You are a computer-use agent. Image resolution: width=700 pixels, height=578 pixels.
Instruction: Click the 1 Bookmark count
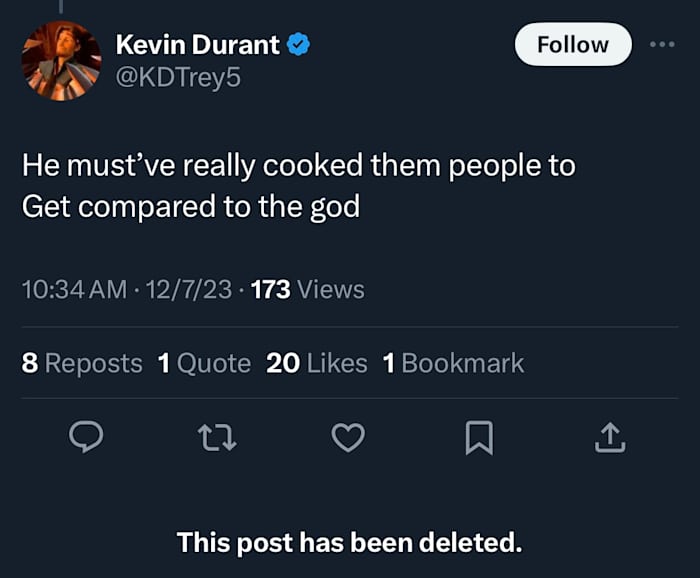453,363
